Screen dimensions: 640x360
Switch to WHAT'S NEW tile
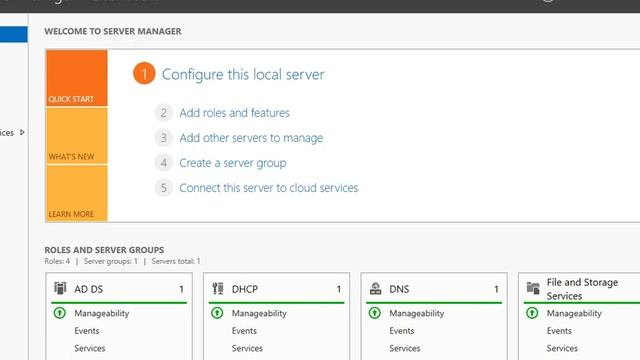click(77, 136)
